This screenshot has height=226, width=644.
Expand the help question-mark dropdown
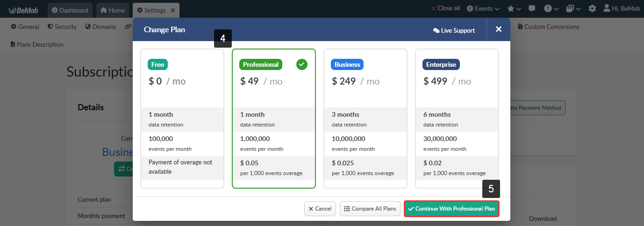pos(551,8)
